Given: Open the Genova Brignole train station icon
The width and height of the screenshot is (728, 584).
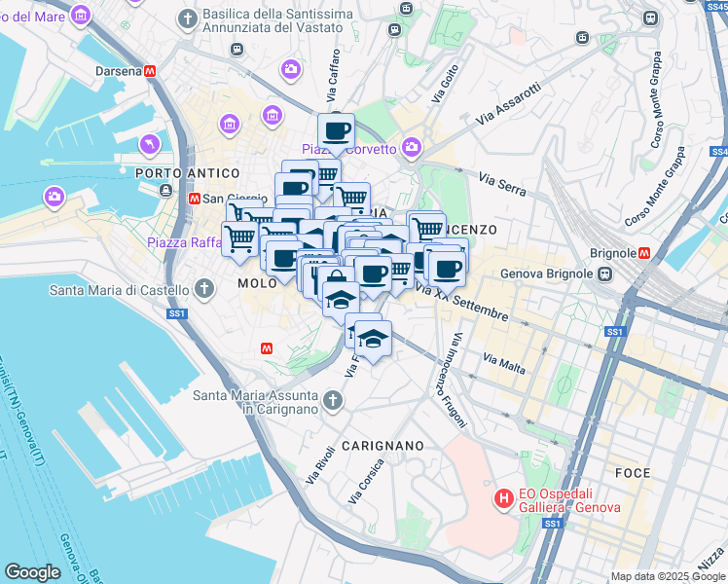Looking at the screenshot, I should (604, 274).
